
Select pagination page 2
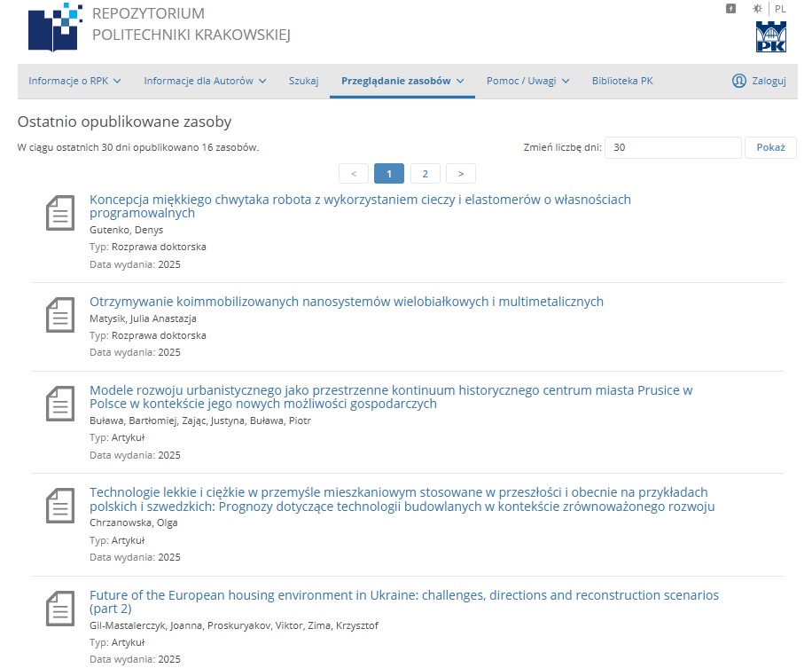[x=426, y=174]
